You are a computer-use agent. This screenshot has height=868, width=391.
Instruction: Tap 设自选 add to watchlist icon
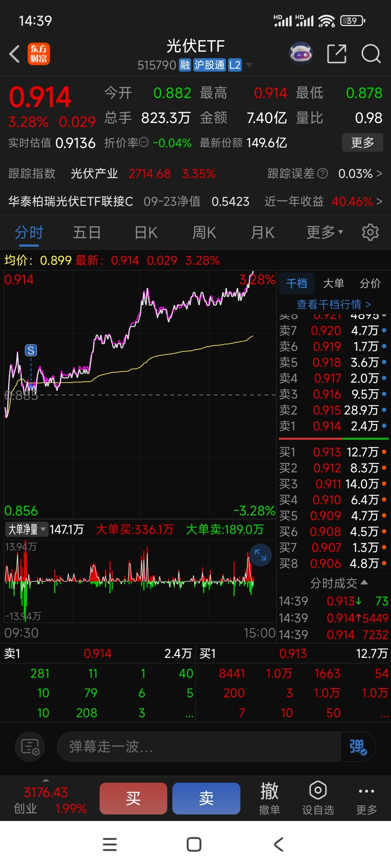(318, 799)
